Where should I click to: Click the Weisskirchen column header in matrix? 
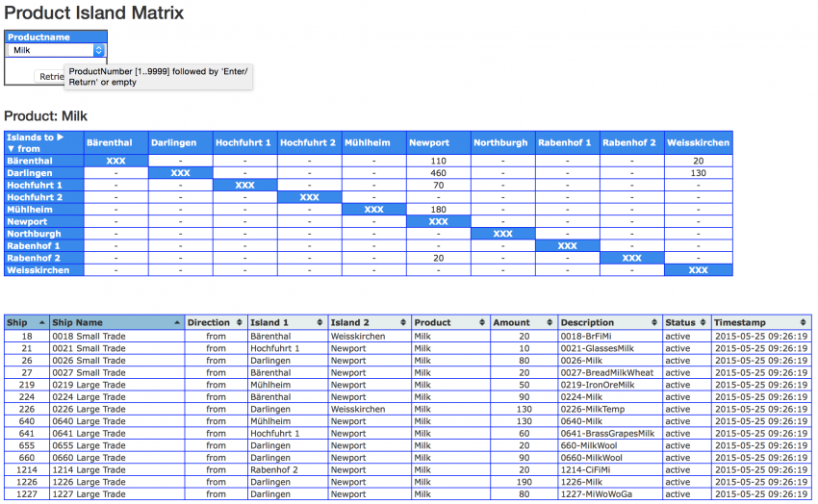pos(698,142)
